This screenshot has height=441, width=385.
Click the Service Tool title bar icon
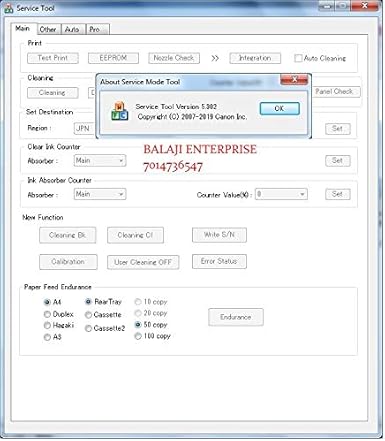click(9, 8)
